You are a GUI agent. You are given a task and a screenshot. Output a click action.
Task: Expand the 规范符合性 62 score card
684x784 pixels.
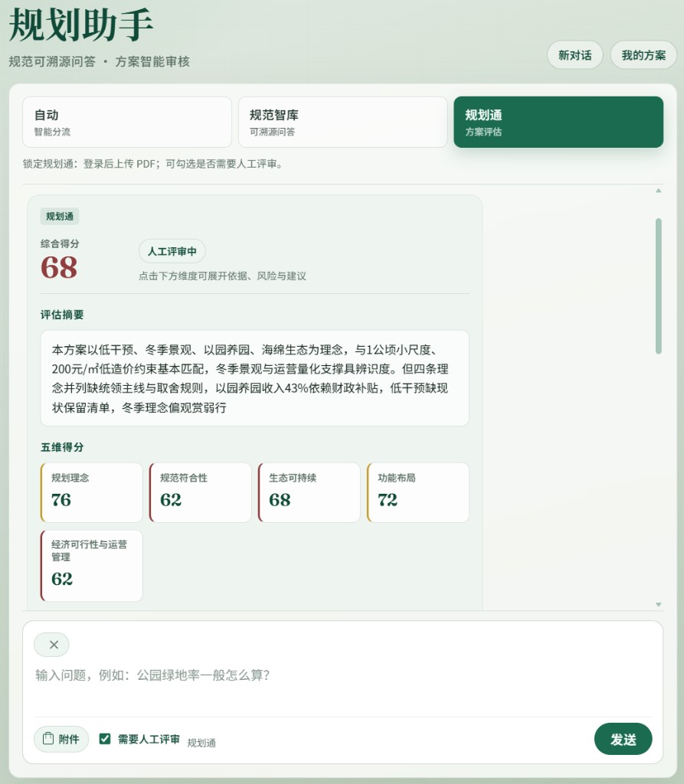(x=200, y=492)
